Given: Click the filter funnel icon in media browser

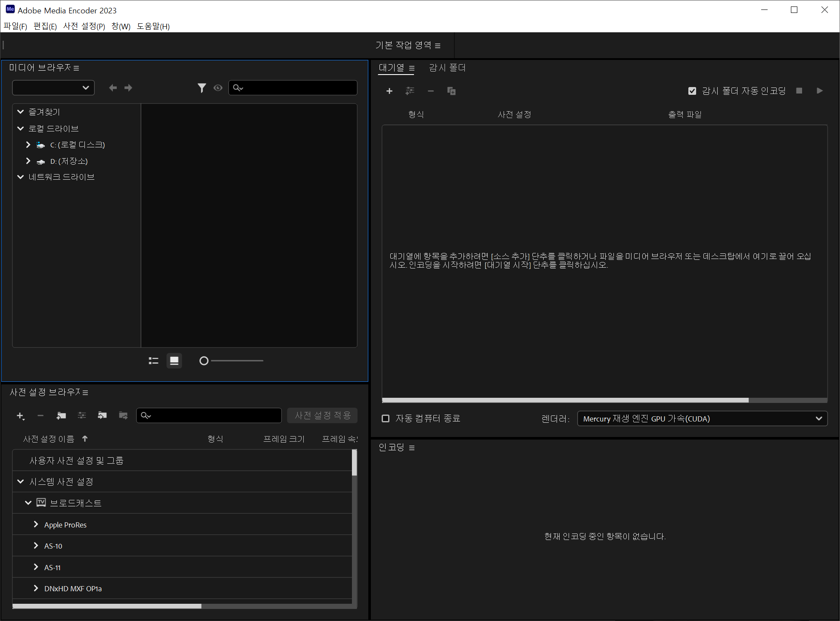Looking at the screenshot, I should (x=201, y=88).
